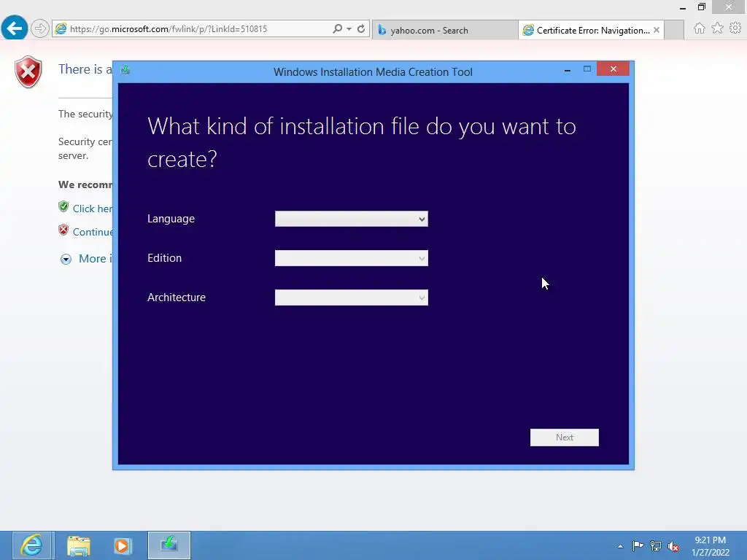Maximize the Media Creation Tool window
The height and width of the screenshot is (560, 747).
point(587,69)
